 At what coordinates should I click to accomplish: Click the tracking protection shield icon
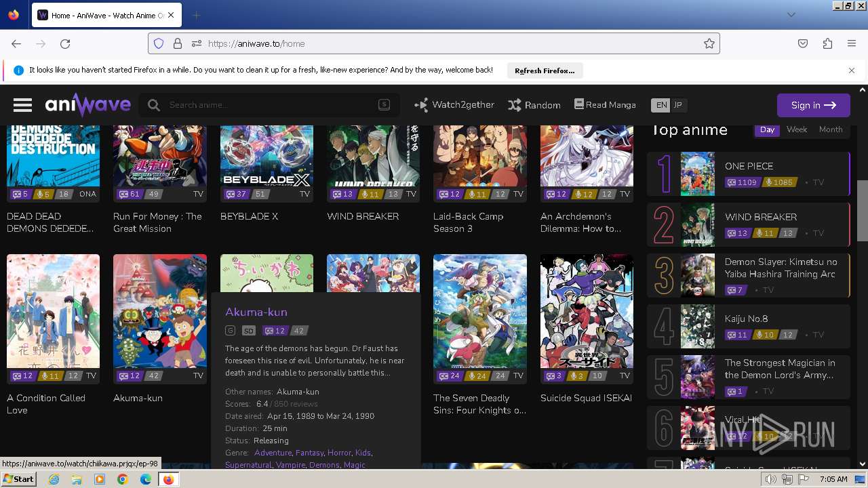(x=159, y=43)
